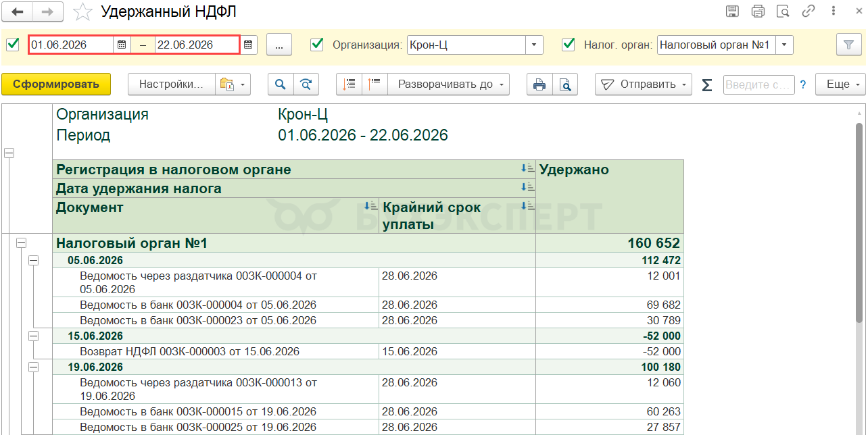
Task: Click the find next icon beside search
Action: [x=306, y=84]
